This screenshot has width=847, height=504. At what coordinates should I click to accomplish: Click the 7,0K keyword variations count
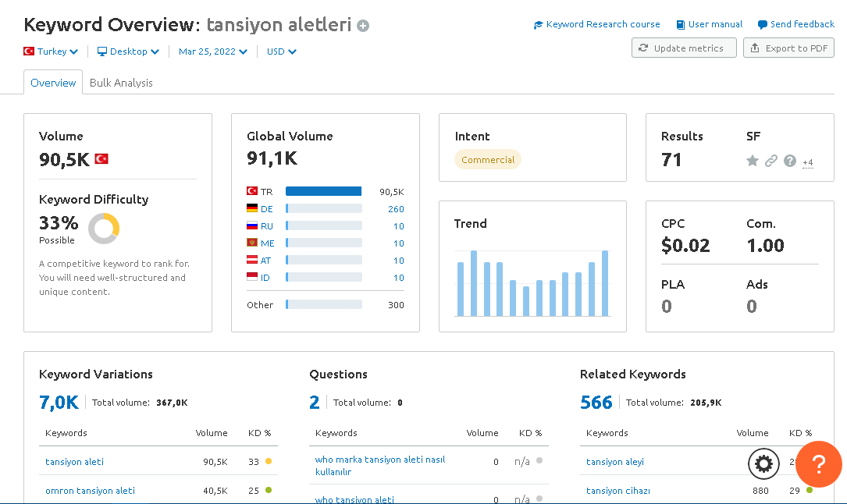59,402
